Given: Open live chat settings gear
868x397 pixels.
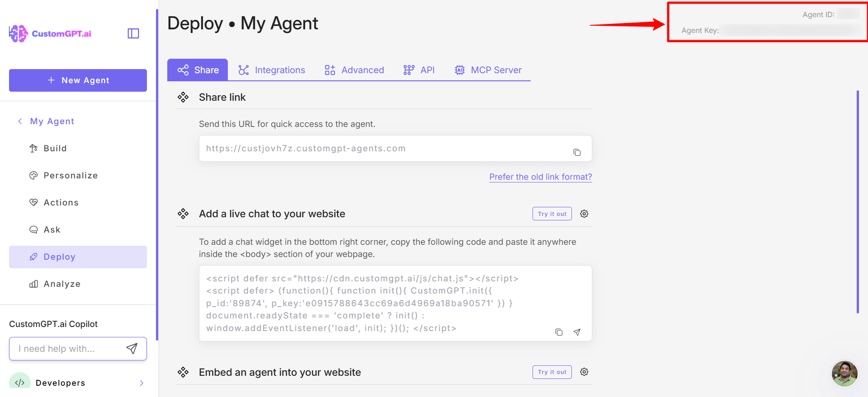Looking at the screenshot, I should [584, 214].
